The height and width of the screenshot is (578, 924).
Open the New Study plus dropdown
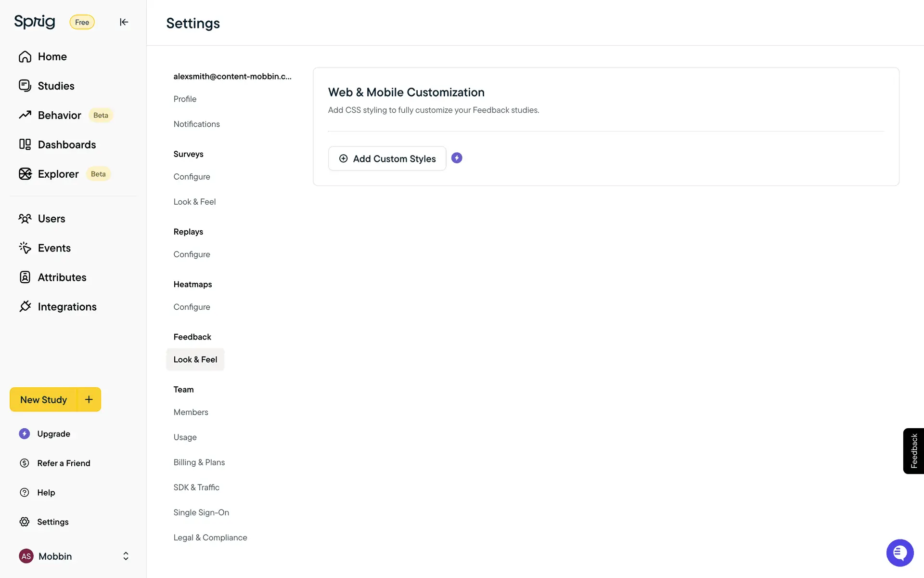(x=89, y=399)
